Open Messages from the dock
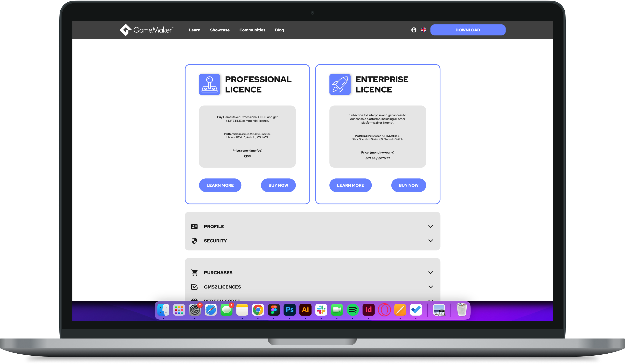The image size is (625, 364). (x=226, y=310)
